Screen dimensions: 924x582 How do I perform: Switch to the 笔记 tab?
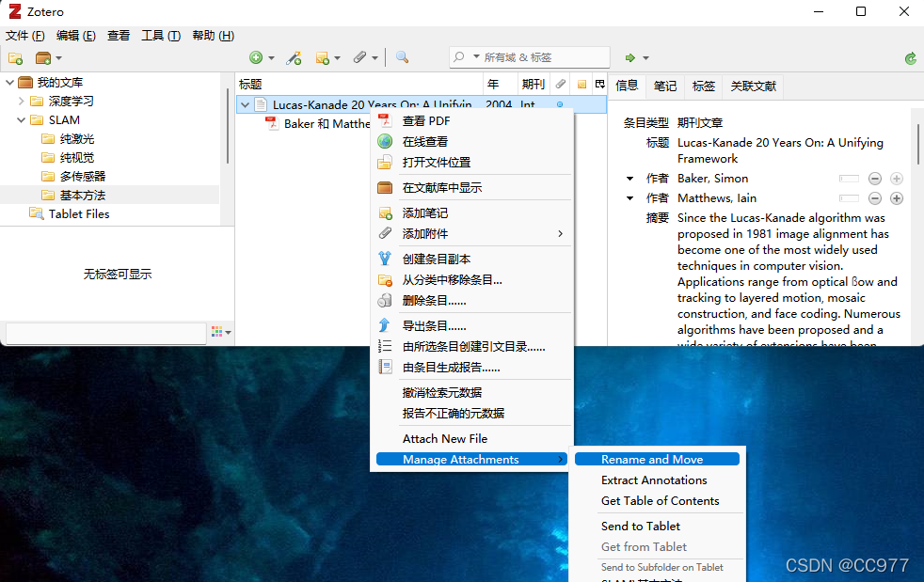664,86
